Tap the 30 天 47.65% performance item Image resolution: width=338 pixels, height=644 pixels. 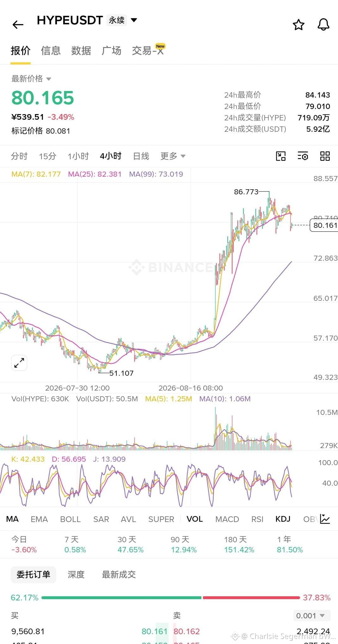point(131,544)
